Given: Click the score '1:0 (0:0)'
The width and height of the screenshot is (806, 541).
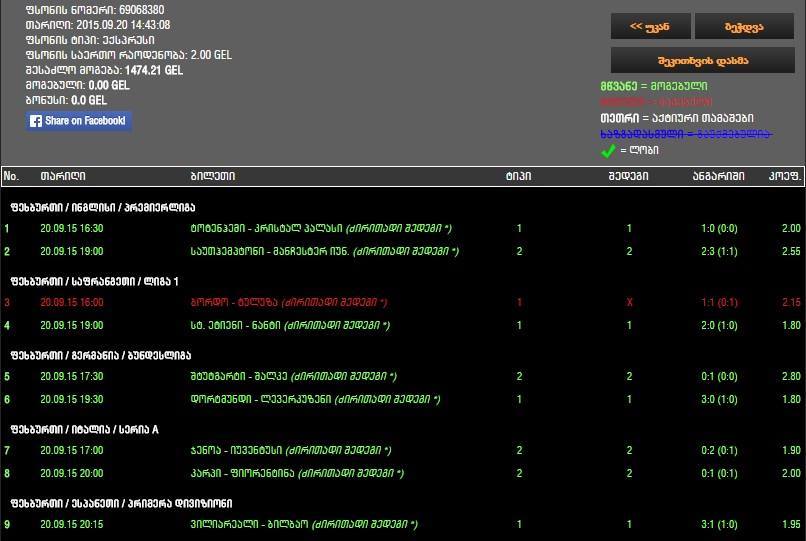Looking at the screenshot, I should click(719, 228).
